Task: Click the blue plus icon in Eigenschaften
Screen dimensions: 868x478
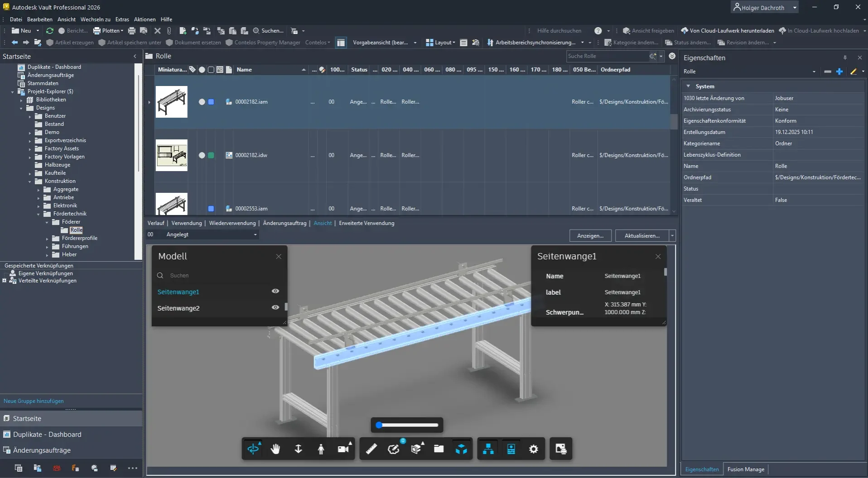Action: point(839,72)
